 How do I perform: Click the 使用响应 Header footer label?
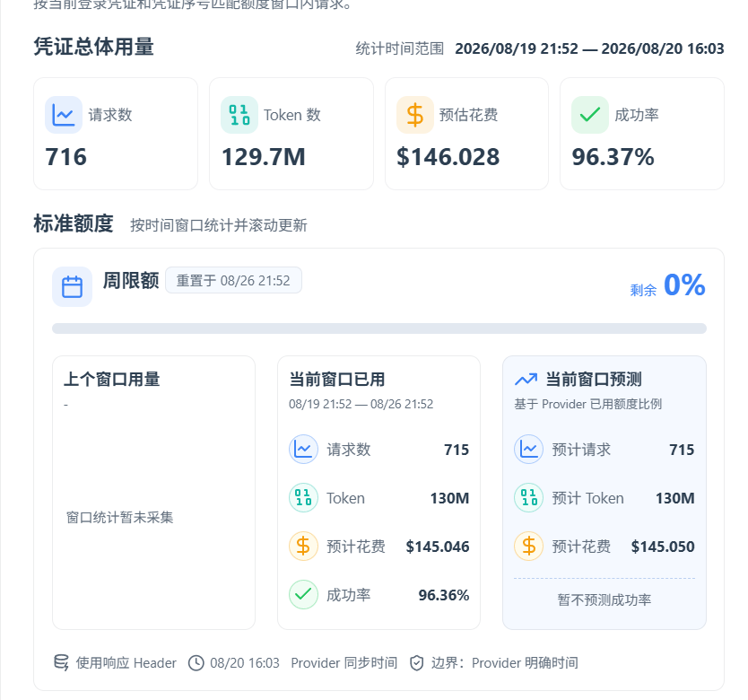(126, 662)
